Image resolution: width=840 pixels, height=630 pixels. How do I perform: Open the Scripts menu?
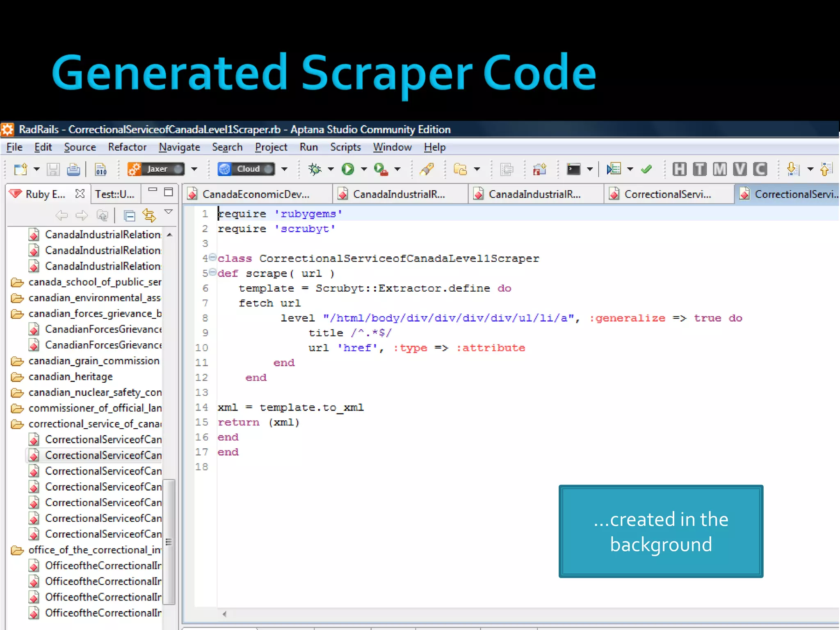click(x=345, y=147)
